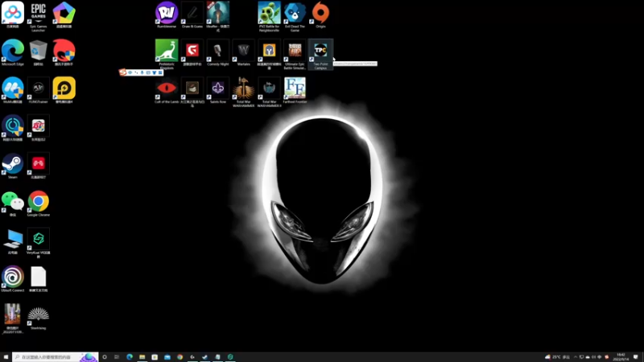Open the Draw & Guess shortcut
The width and height of the screenshot is (644, 362).
[x=192, y=13]
